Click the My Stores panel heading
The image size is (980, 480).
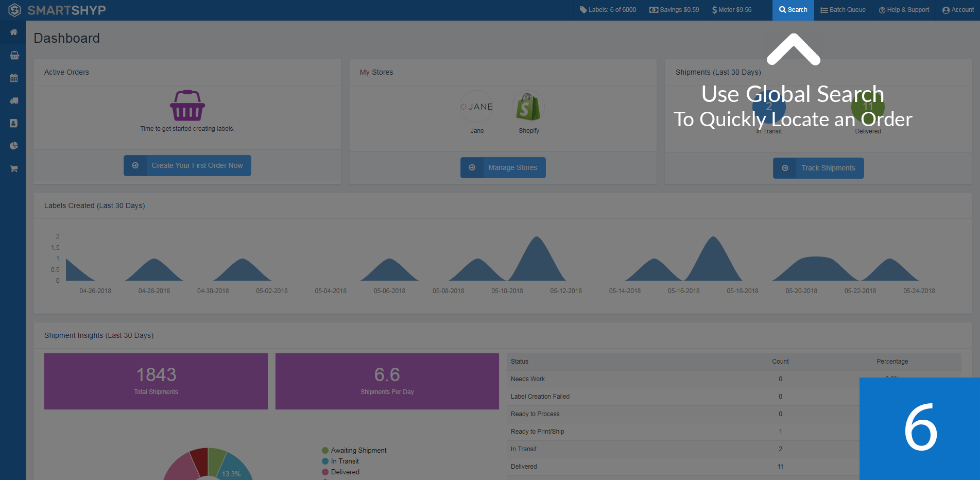(376, 72)
